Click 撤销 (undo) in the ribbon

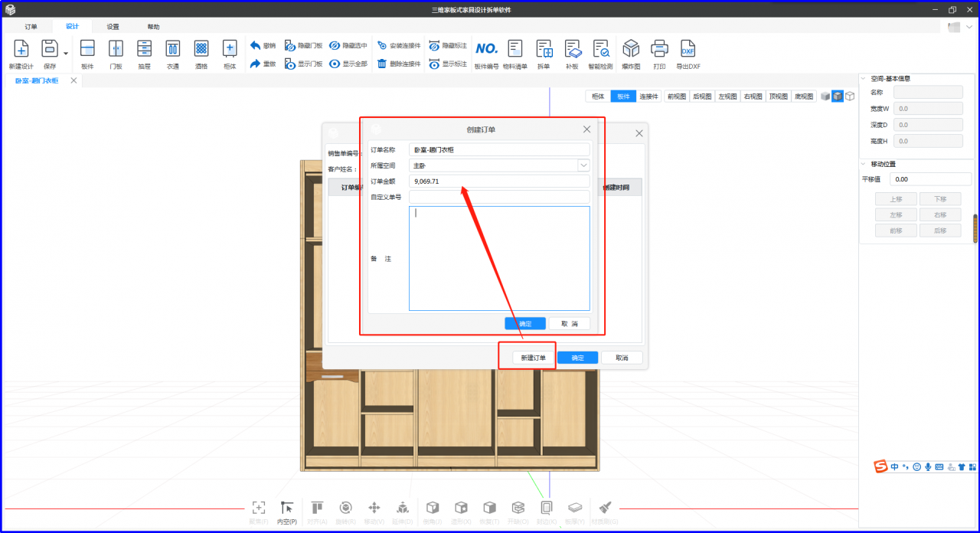point(263,46)
